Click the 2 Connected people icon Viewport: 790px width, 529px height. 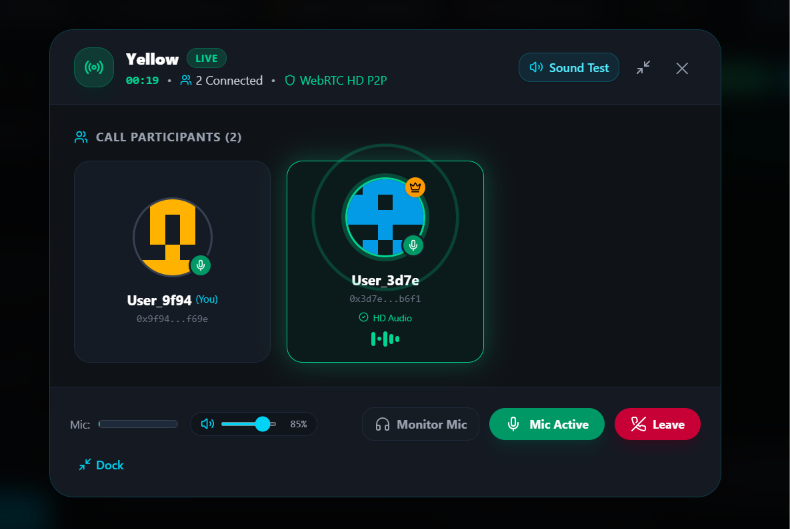click(x=186, y=80)
